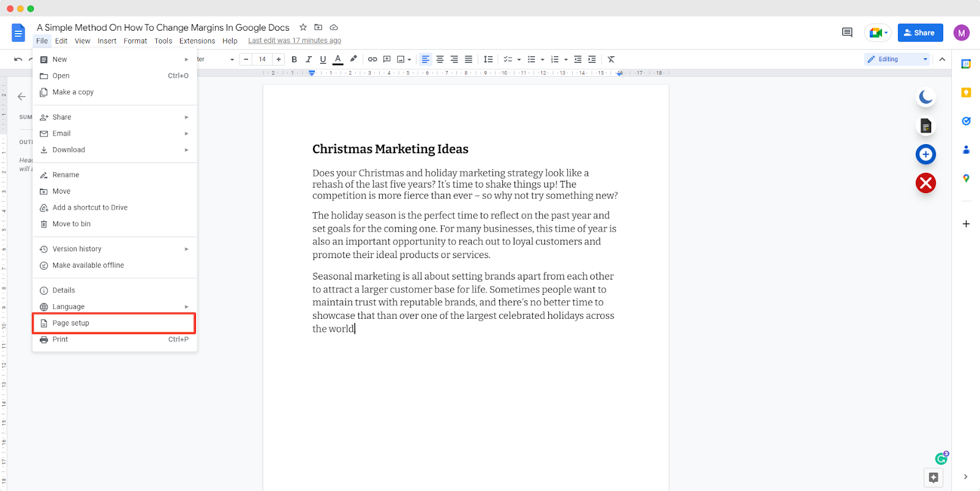Toggle italic text formatting
The width and height of the screenshot is (980, 491).
point(308,59)
